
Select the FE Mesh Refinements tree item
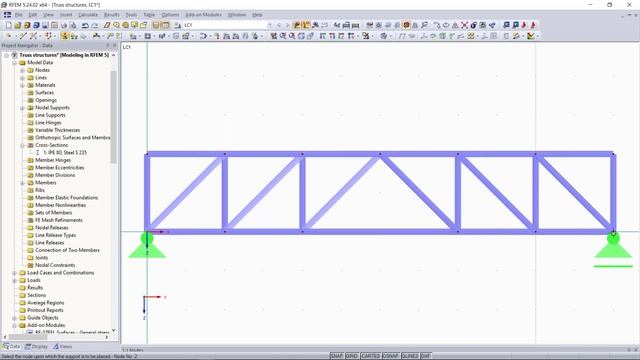coord(59,220)
